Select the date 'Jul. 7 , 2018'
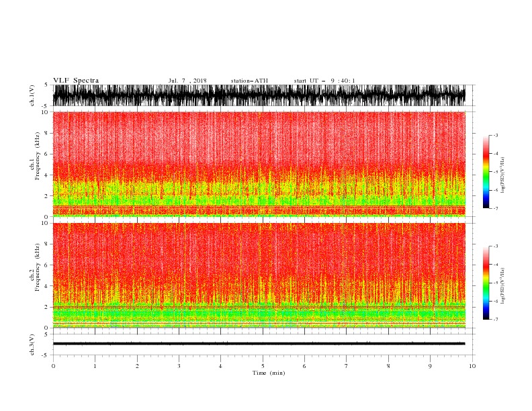 pos(187,81)
